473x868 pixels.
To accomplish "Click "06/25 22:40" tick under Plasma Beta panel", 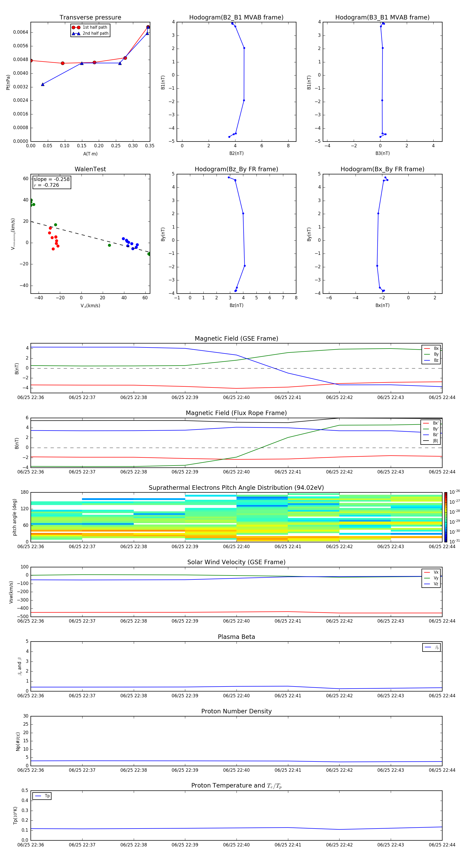I will point(236,696).
